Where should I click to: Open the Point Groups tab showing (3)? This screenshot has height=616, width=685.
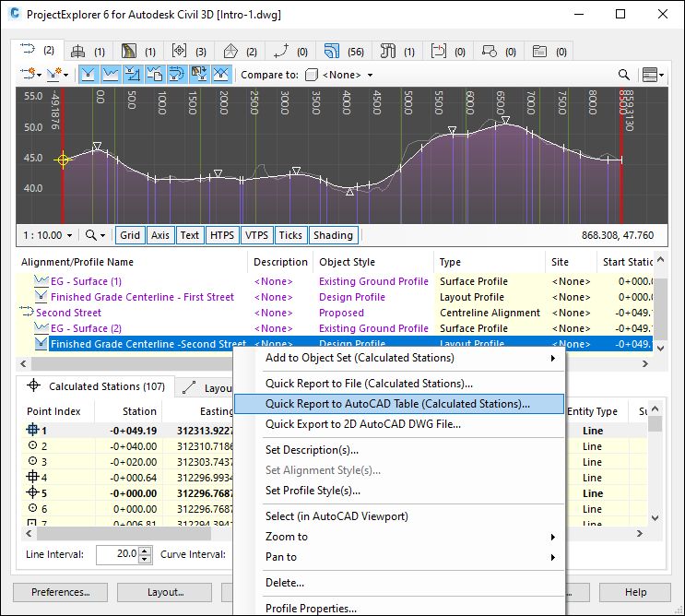189,52
